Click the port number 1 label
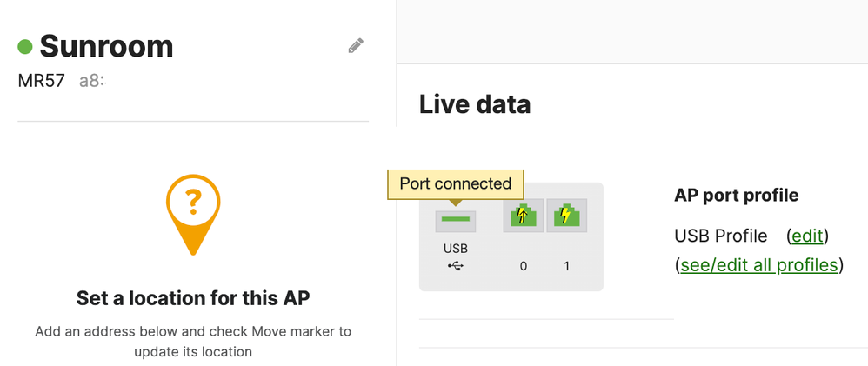This screenshot has height=366, width=868. pos(566,266)
